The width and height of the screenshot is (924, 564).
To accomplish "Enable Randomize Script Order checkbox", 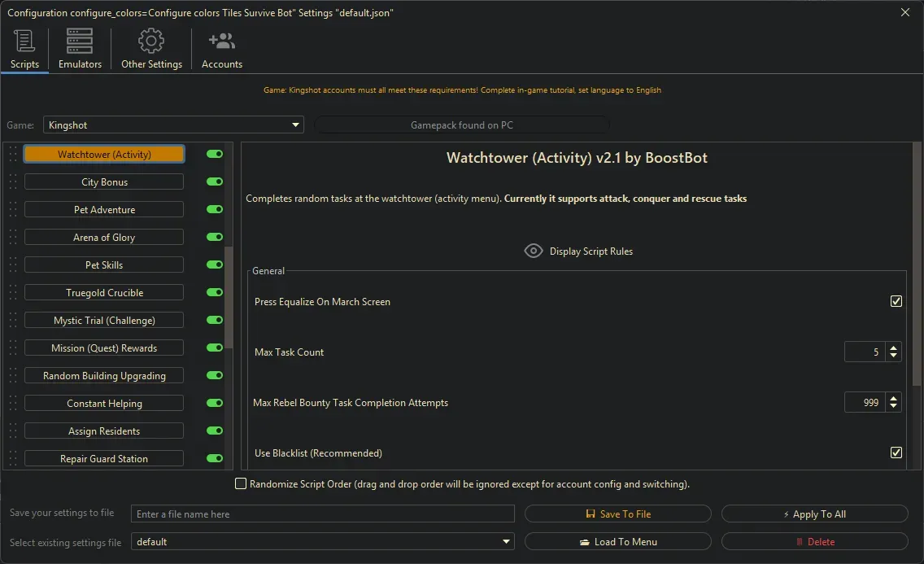I will click(241, 483).
